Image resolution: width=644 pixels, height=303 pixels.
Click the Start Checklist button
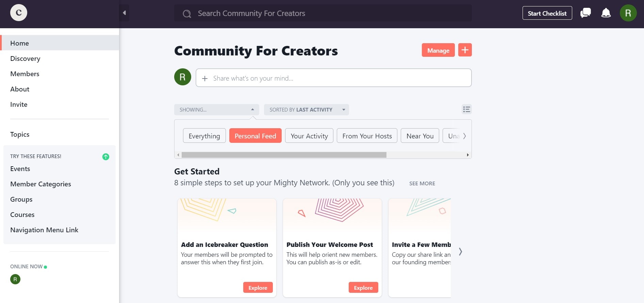coord(547,13)
